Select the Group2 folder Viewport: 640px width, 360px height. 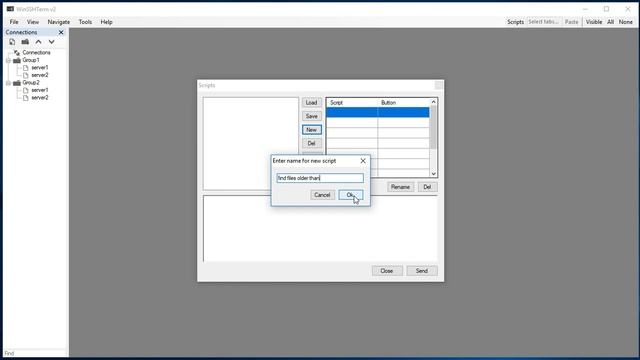pyautogui.click(x=31, y=82)
